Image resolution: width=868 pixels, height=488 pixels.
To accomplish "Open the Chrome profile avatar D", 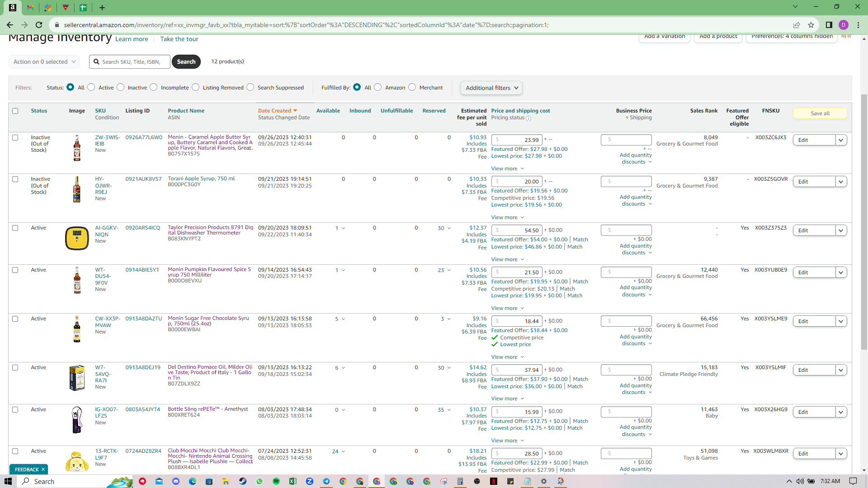I will (844, 25).
